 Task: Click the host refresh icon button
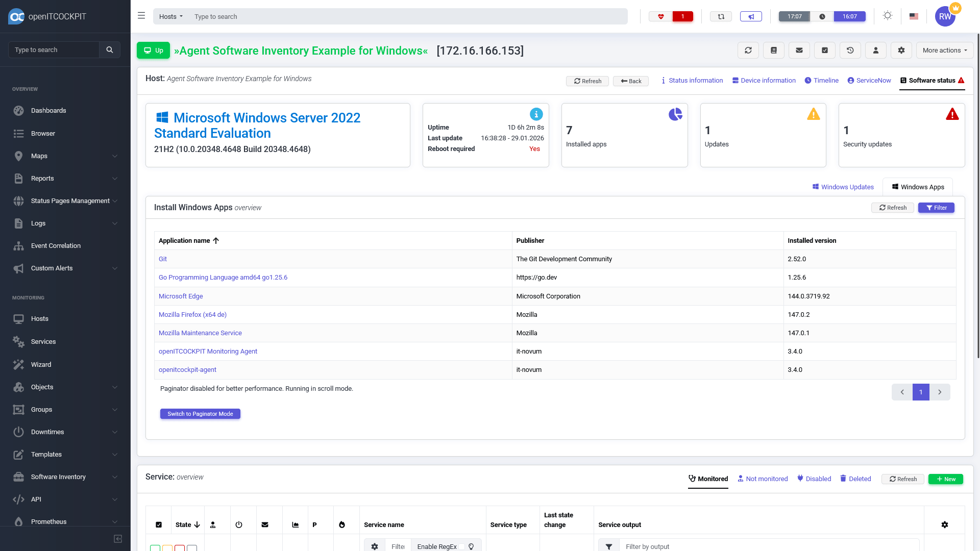pos(748,51)
